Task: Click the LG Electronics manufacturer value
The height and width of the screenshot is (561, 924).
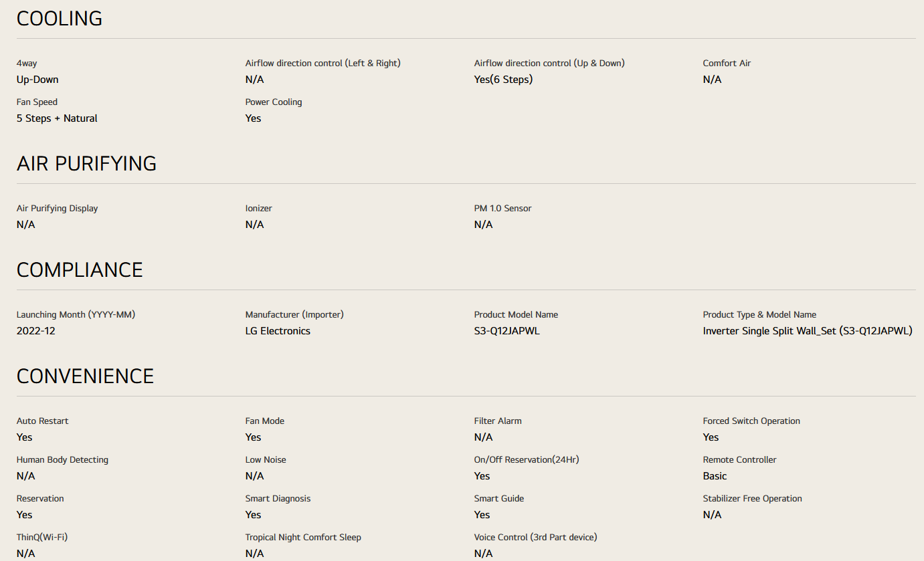Action: point(278,331)
